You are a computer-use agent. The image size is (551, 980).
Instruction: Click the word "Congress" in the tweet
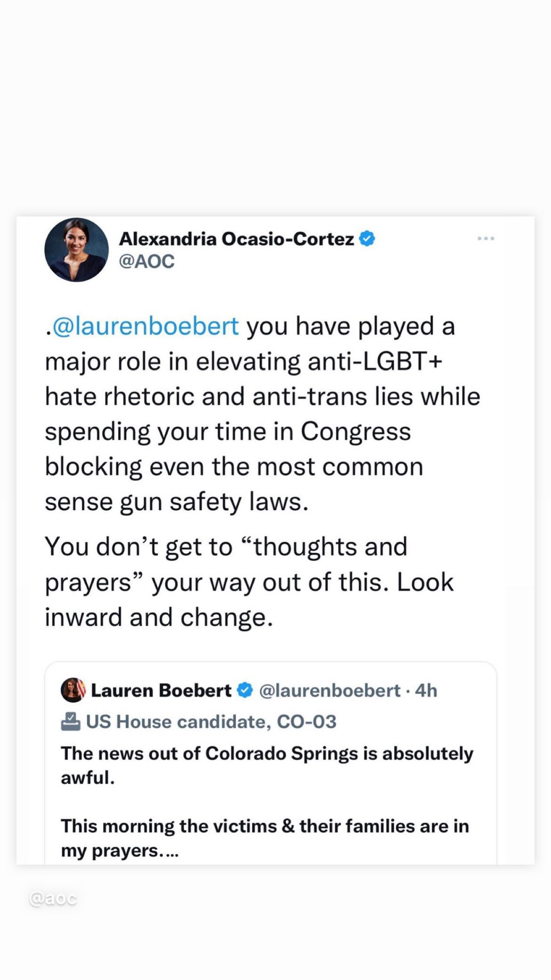pos(356,432)
